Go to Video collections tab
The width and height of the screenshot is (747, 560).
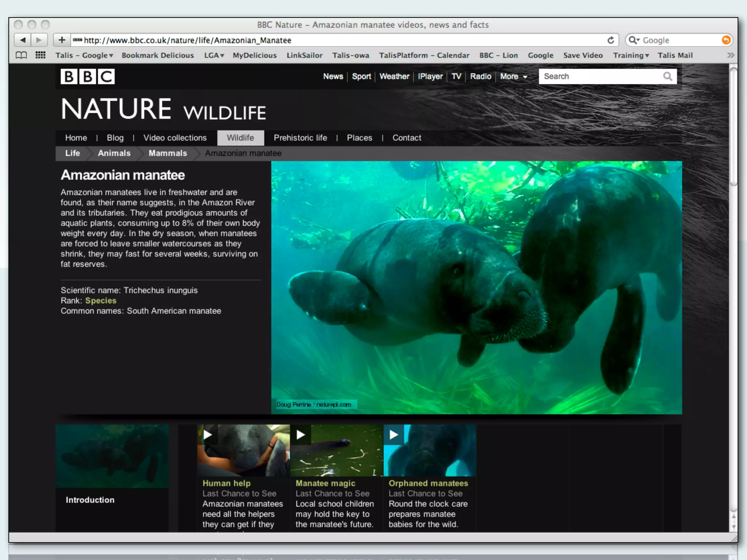pos(175,138)
